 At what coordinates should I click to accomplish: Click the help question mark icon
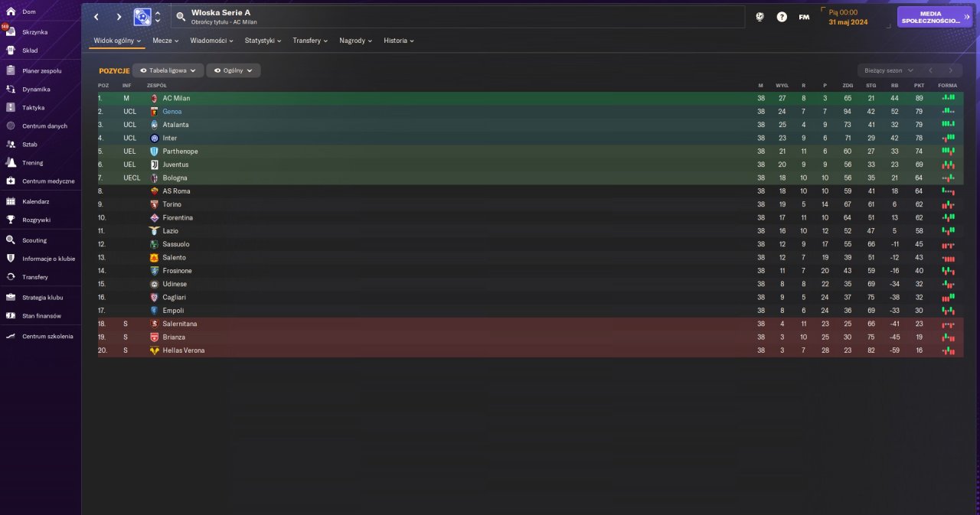(x=782, y=17)
